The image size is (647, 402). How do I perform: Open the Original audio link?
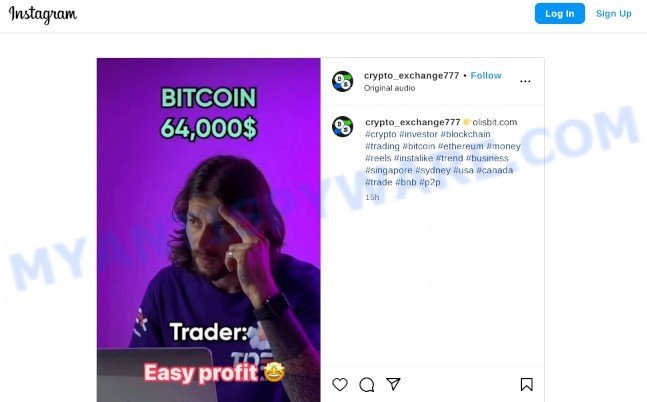pyautogui.click(x=389, y=88)
